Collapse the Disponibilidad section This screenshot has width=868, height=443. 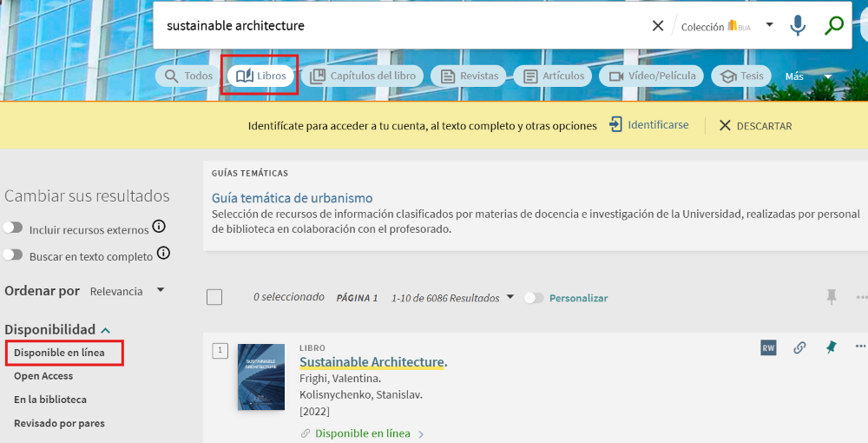click(x=57, y=329)
